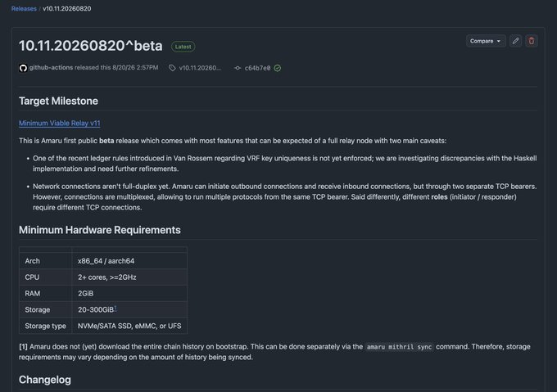Select the Storage type cell
This screenshot has width=557, height=392.
point(46,326)
